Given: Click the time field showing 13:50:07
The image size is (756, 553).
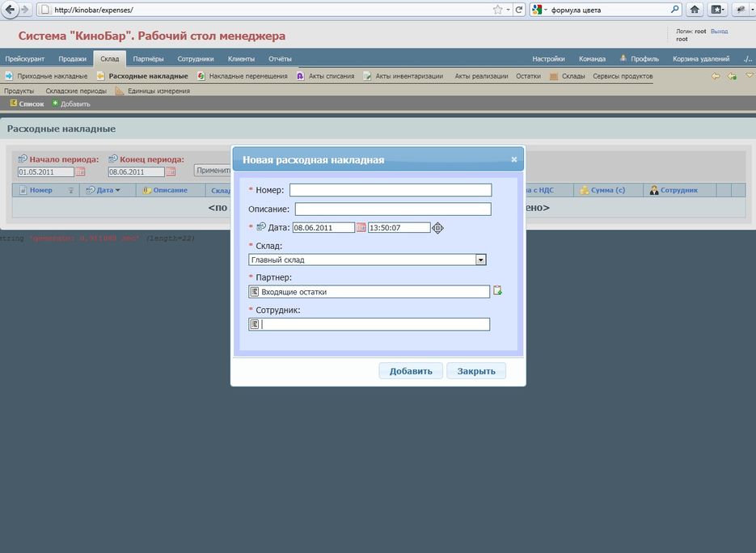Looking at the screenshot, I should pyautogui.click(x=399, y=227).
